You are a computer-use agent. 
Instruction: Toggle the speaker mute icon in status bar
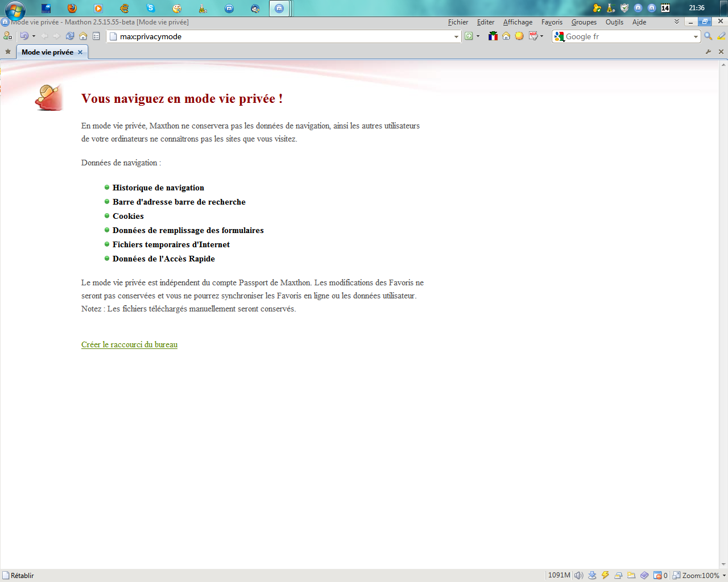point(578,575)
